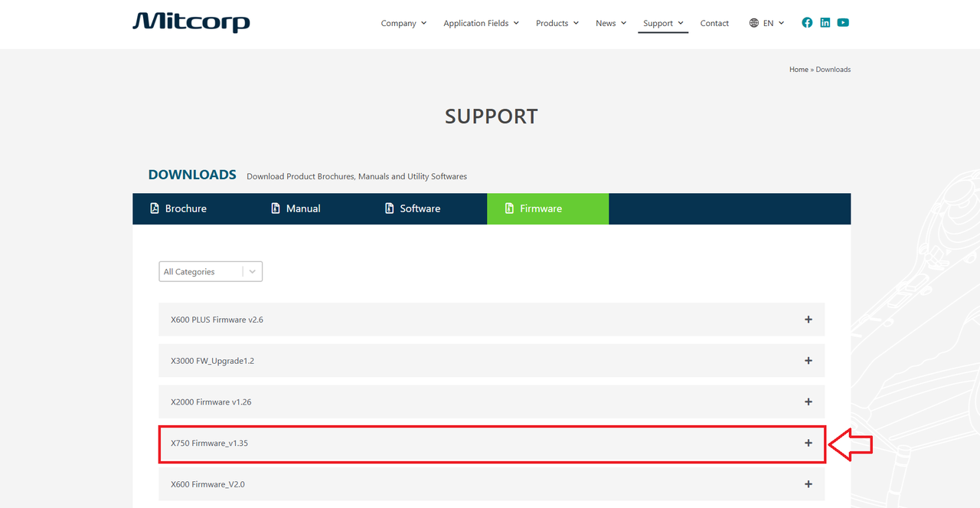
Task: Expand X600 Firmware_V2.0 plus icon
Action: pyautogui.click(x=808, y=484)
